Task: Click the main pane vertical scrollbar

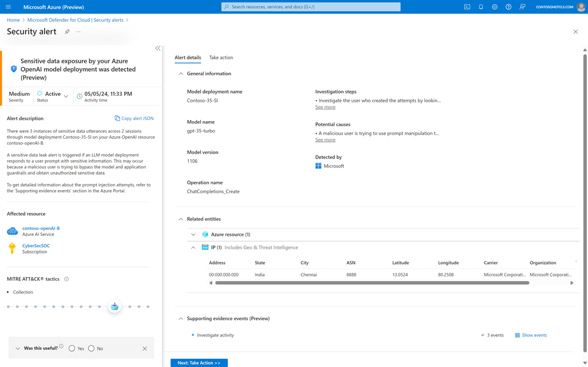Action: tap(584, 203)
